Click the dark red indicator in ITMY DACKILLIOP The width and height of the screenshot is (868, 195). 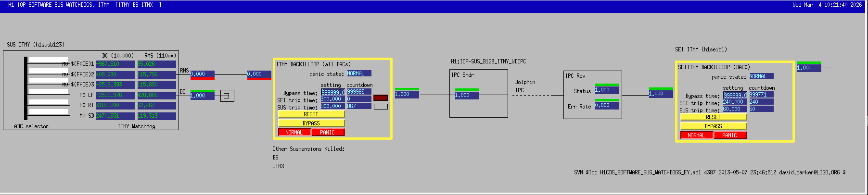click(x=380, y=97)
